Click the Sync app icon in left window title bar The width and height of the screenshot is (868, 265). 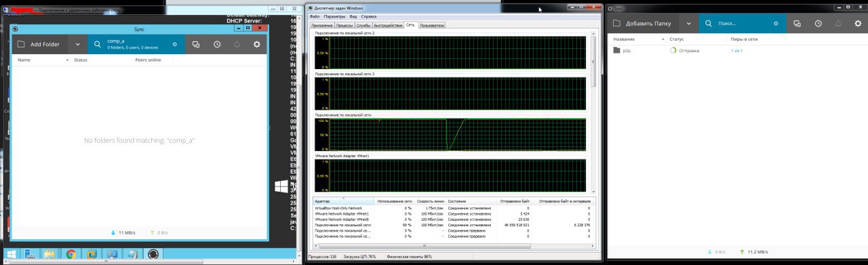tap(16, 29)
